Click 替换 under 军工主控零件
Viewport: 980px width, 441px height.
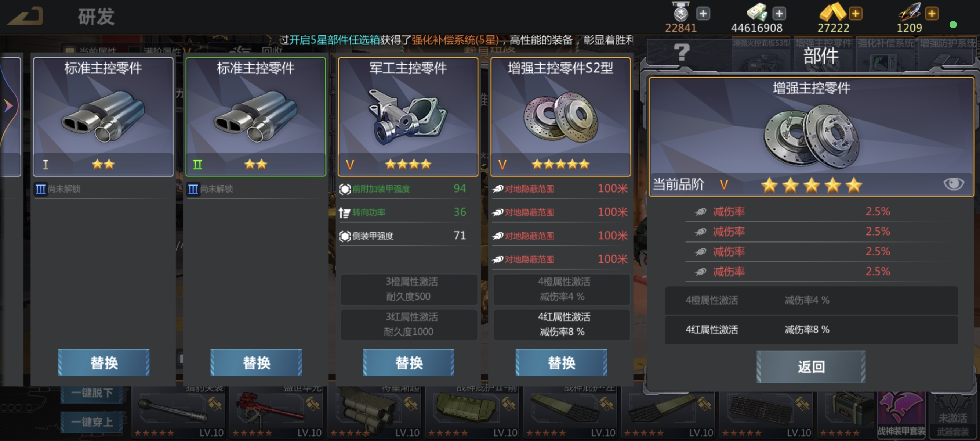coord(409,363)
